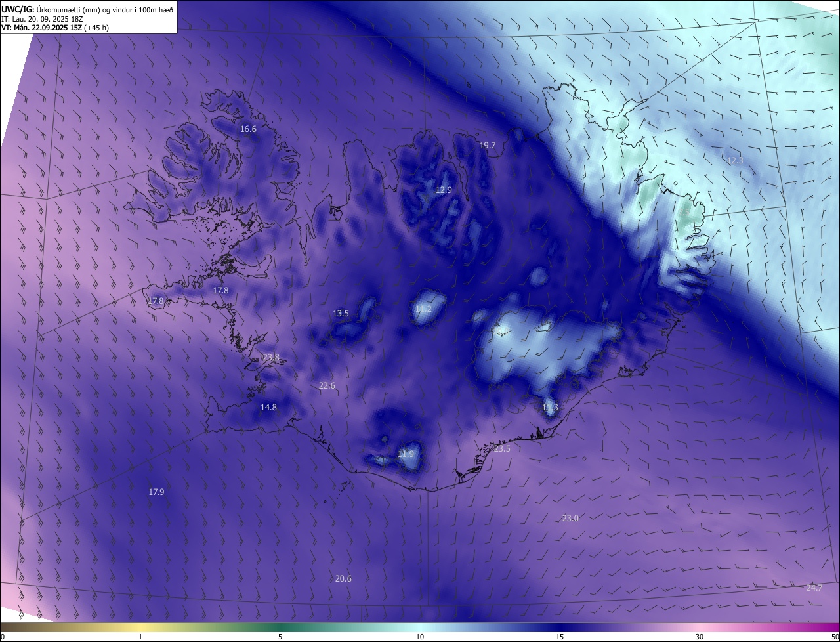Click the 17.9 value over the ocean
Image resolution: width=840 pixels, height=642 pixels.
click(x=156, y=492)
